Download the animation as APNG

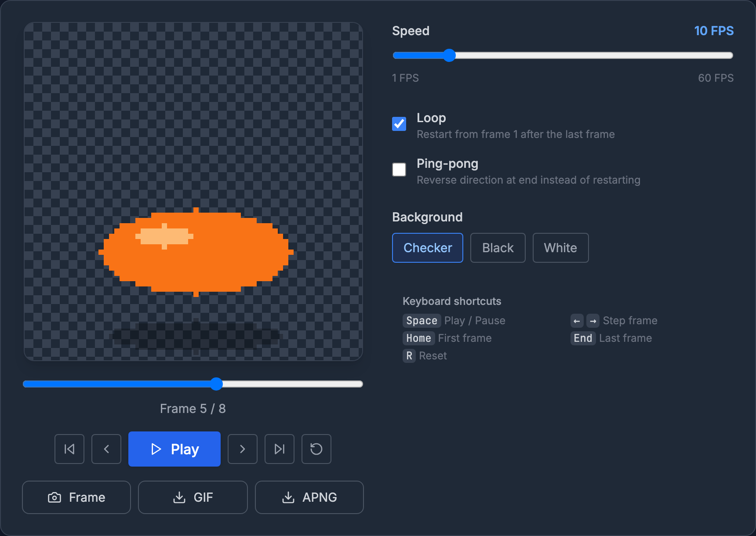click(309, 497)
